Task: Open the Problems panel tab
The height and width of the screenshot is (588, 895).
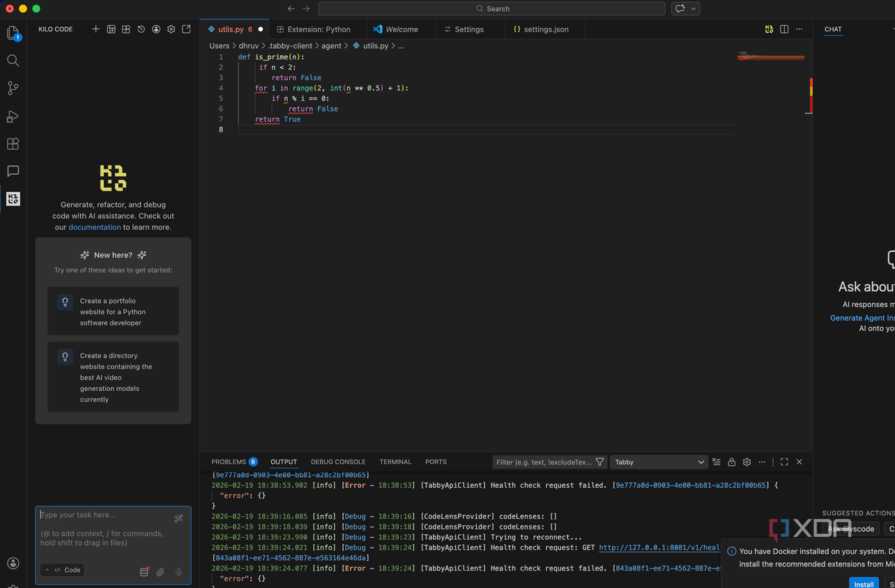Action: tap(234, 462)
